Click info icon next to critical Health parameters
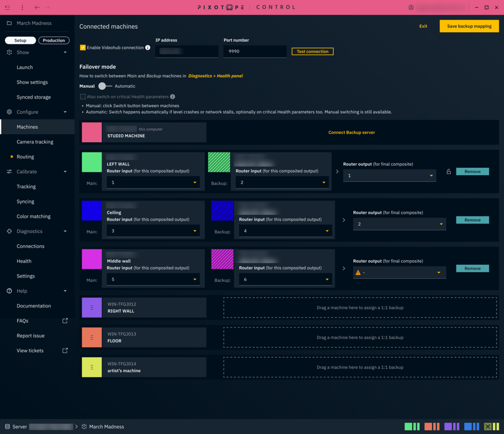 (173, 97)
